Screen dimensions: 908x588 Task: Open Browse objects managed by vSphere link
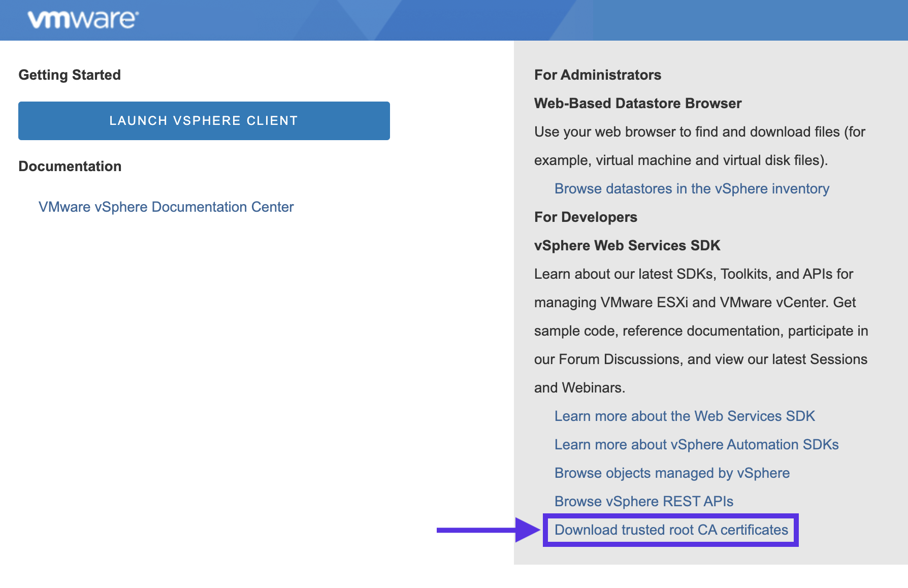click(672, 473)
